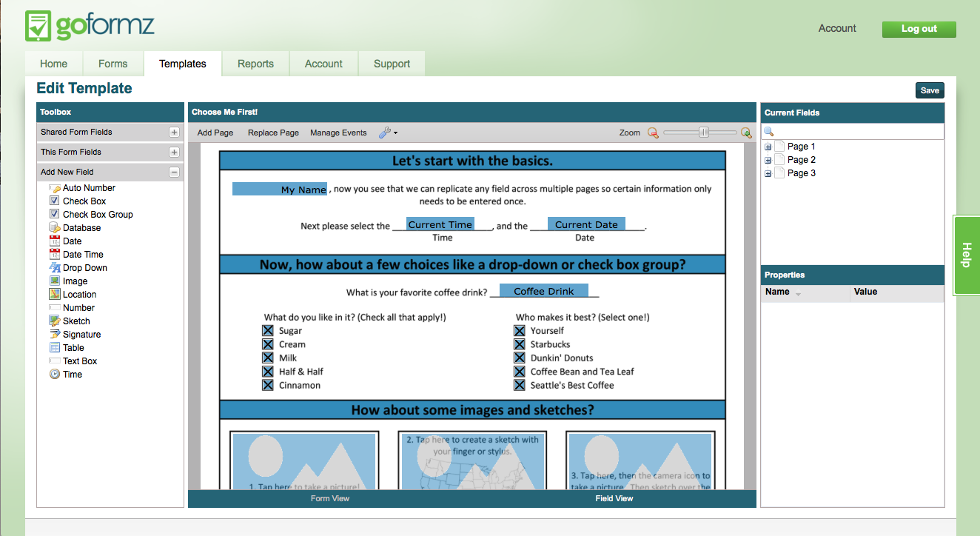Choose the Sketch field icon
Screen dimensions: 980x536
click(55, 321)
